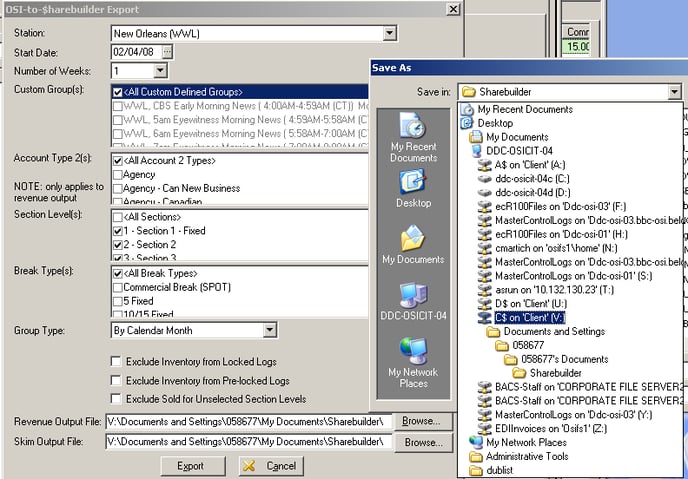Click Revenue Output File path field
Image resolution: width=688 pixels, height=479 pixels.
click(249, 422)
